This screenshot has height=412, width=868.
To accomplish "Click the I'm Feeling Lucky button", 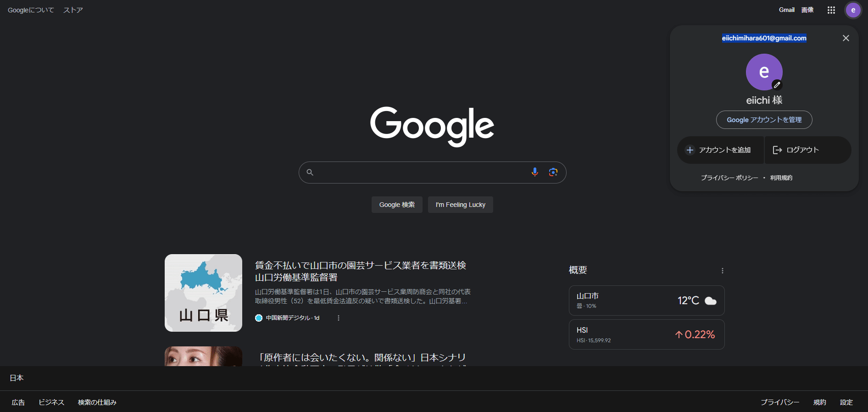I will (x=461, y=205).
